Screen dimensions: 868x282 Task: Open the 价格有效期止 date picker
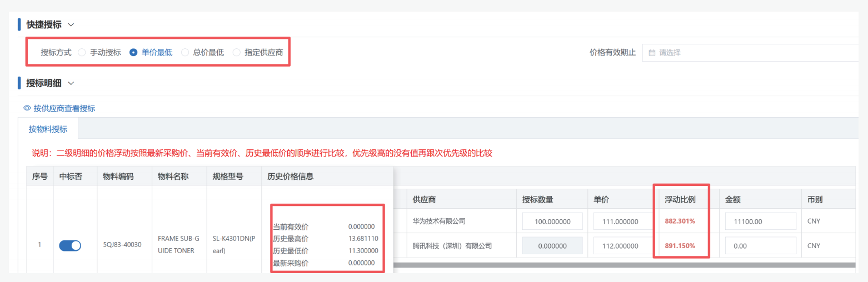click(x=750, y=53)
